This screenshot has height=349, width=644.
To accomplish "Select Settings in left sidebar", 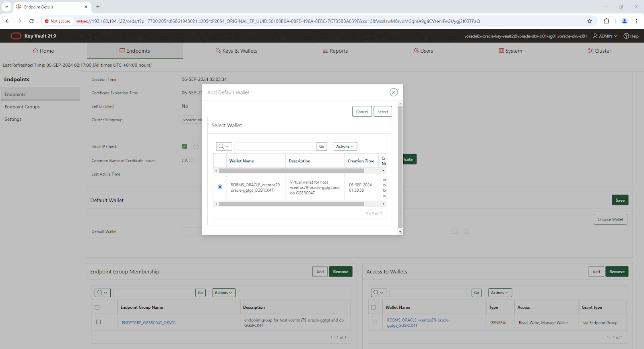I will [40, 119].
